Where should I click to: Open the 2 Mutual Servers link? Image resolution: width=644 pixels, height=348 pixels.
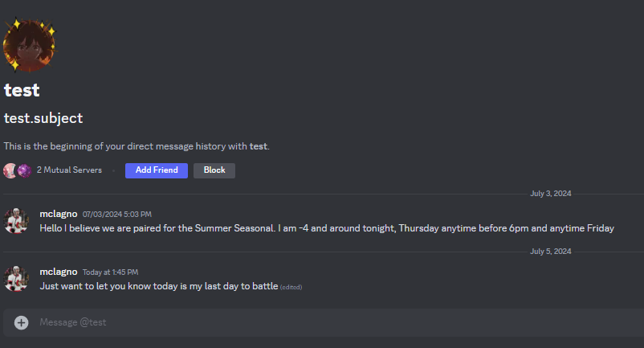[x=69, y=170]
